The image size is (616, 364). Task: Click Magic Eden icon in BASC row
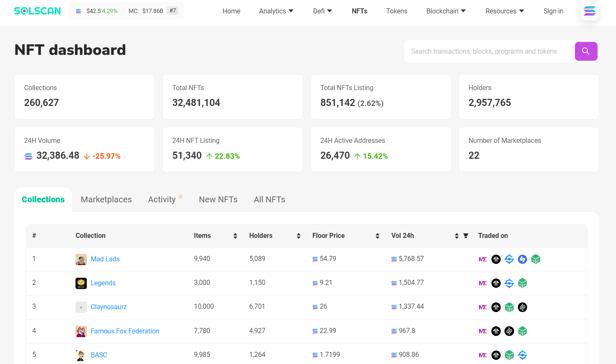pyautogui.click(x=483, y=355)
